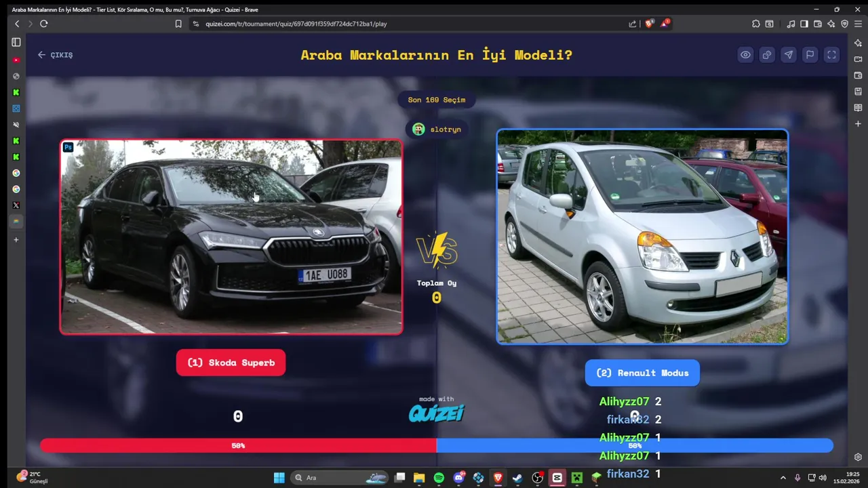Click the made with Quizei logo

437,409
